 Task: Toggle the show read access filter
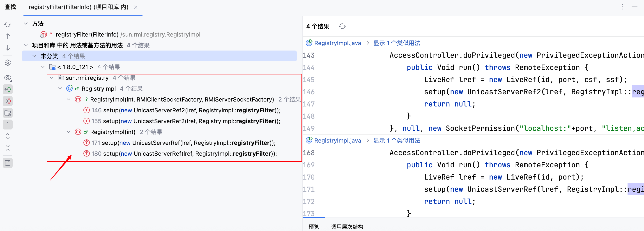click(x=8, y=89)
